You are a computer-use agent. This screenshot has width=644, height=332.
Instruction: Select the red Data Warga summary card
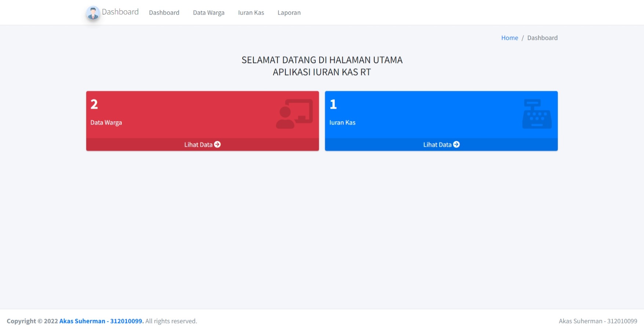tap(202, 114)
